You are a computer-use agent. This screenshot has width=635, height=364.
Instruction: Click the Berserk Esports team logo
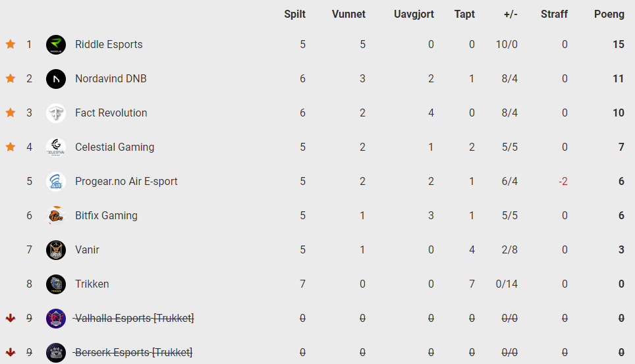56,352
